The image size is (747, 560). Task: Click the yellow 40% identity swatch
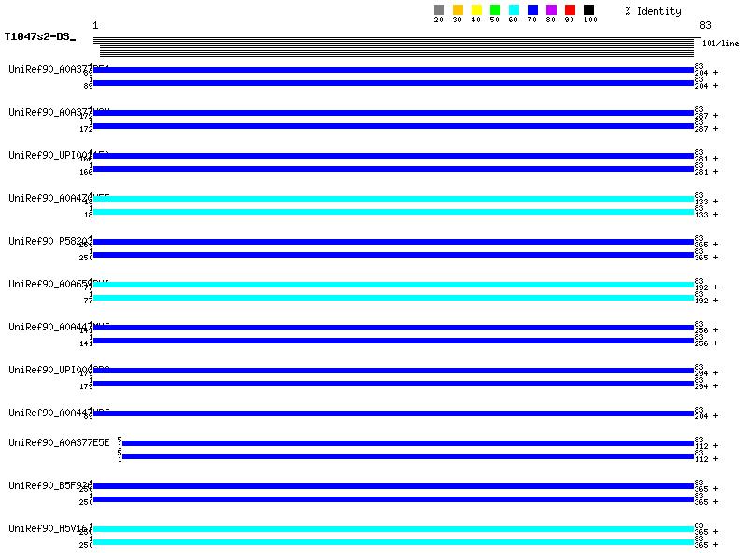click(476, 10)
